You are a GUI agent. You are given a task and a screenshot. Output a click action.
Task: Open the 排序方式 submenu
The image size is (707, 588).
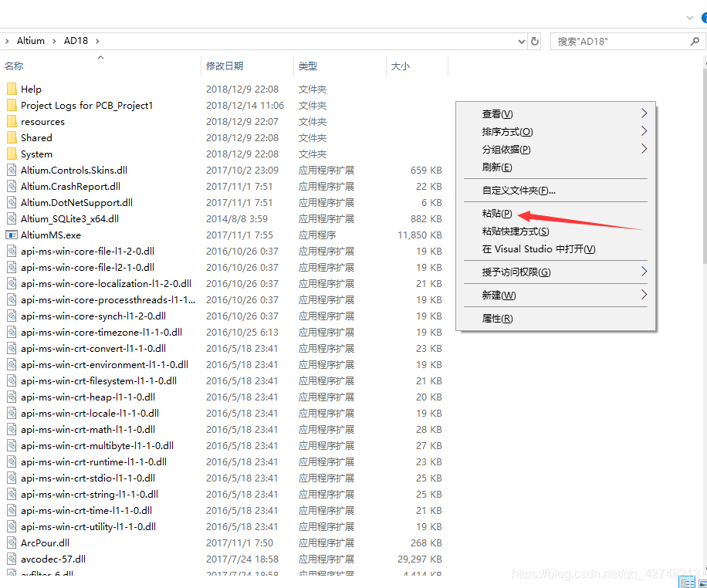[x=507, y=132]
